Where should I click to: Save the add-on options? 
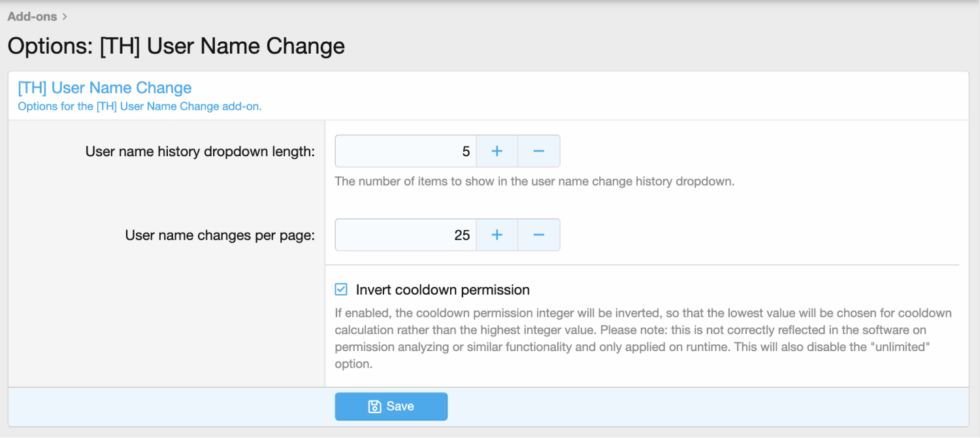(x=391, y=407)
